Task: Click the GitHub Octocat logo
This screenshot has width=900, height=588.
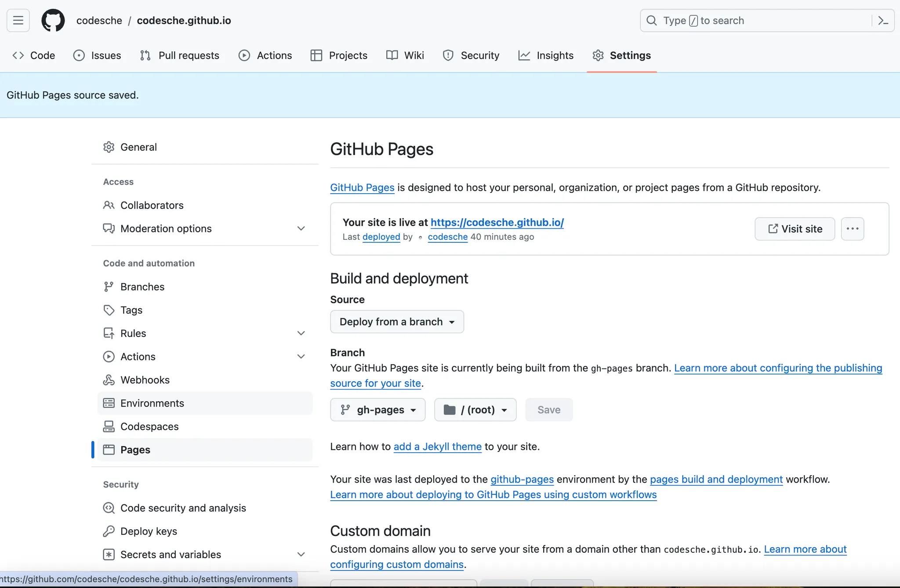Action: click(53, 21)
